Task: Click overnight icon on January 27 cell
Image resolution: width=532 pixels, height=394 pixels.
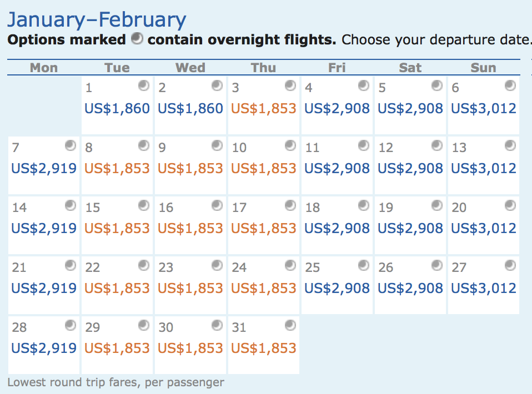Action: [x=510, y=265]
